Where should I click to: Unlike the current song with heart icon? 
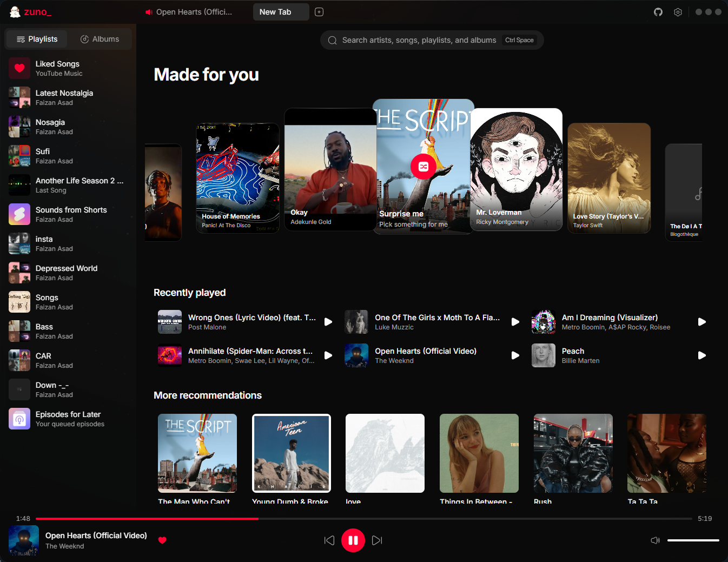point(162,540)
